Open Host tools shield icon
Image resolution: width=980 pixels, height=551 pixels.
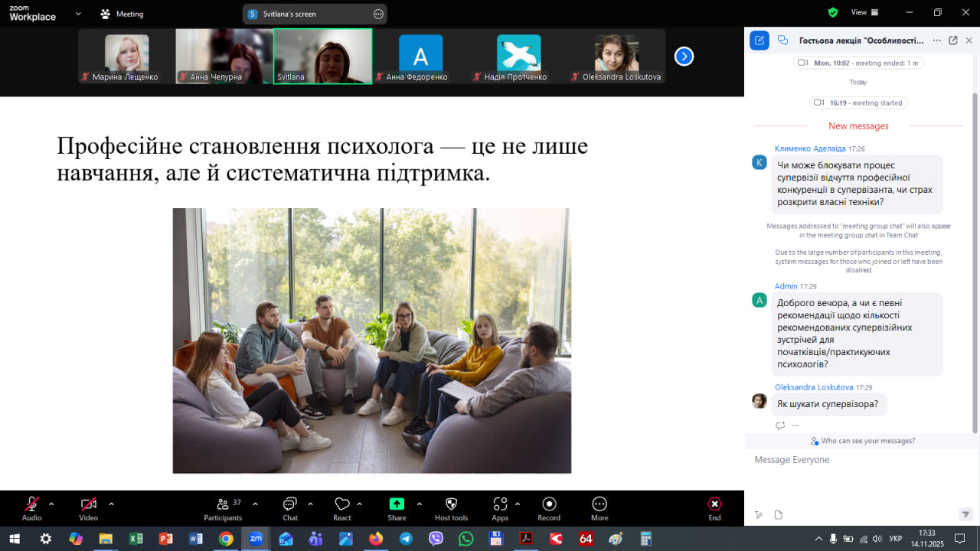451,507
